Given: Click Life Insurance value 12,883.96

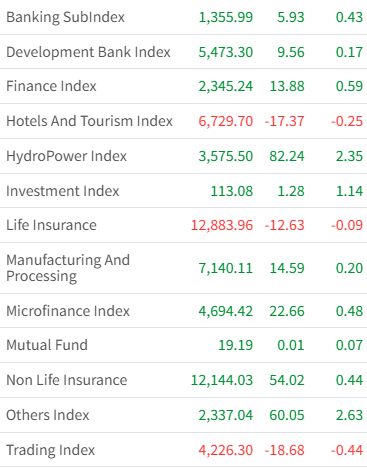Looking at the screenshot, I should pyautogui.click(x=222, y=225).
